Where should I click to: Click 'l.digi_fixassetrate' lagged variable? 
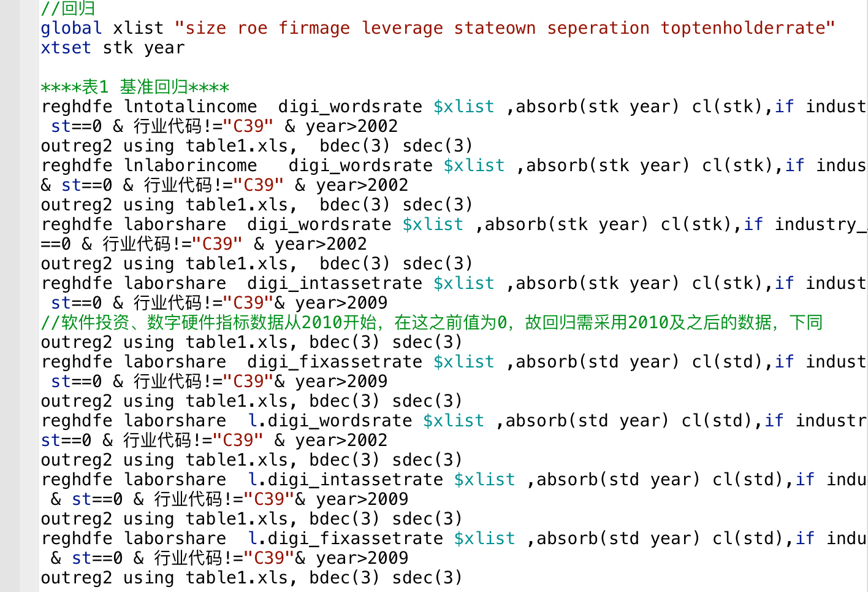click(345, 539)
